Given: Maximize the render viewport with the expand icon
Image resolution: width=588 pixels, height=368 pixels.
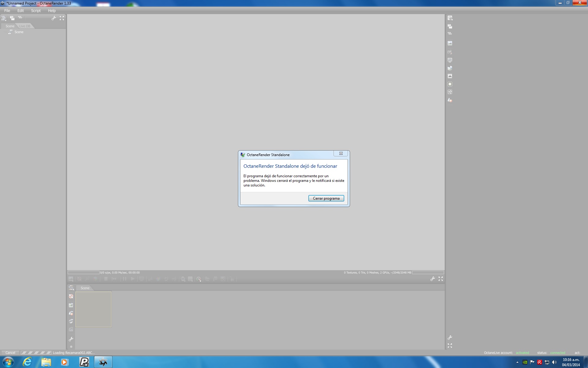Looking at the screenshot, I should pos(441,279).
